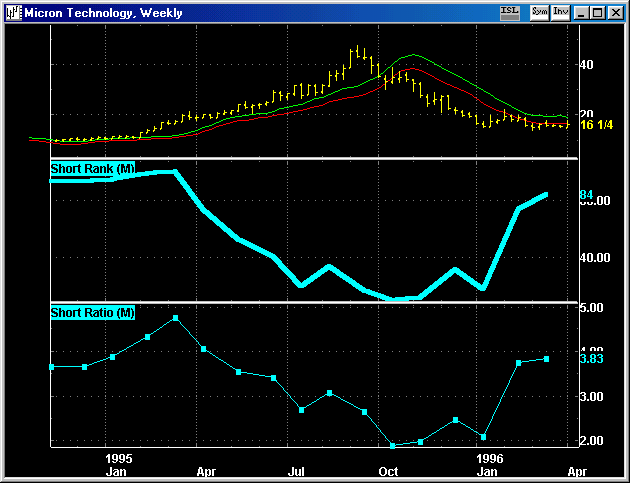
Task: Click the chart window icon in the title bar
Action: (14, 13)
